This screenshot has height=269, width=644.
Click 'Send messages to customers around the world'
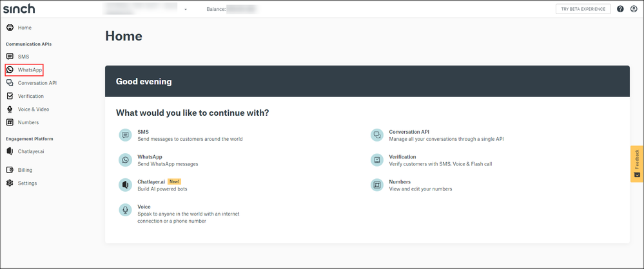tap(190, 139)
